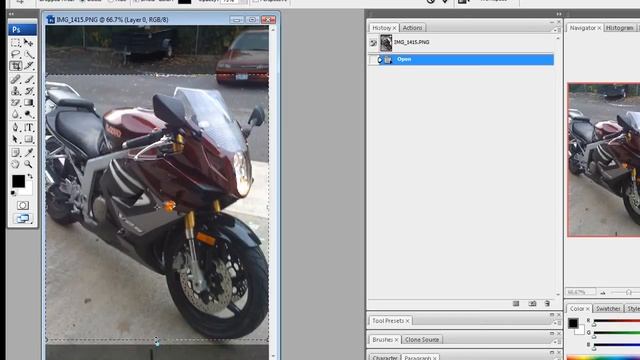Close the History tab
This screenshot has width=640, height=360.
(x=394, y=28)
